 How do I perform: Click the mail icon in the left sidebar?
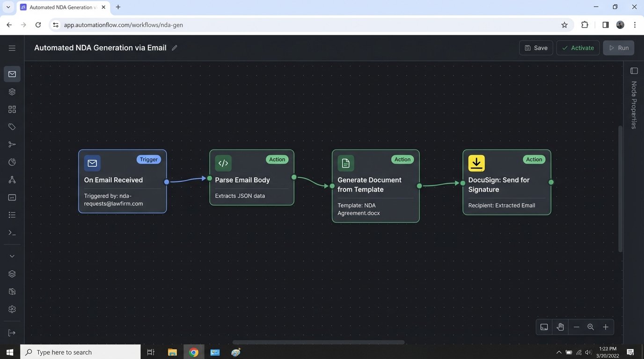click(x=12, y=74)
